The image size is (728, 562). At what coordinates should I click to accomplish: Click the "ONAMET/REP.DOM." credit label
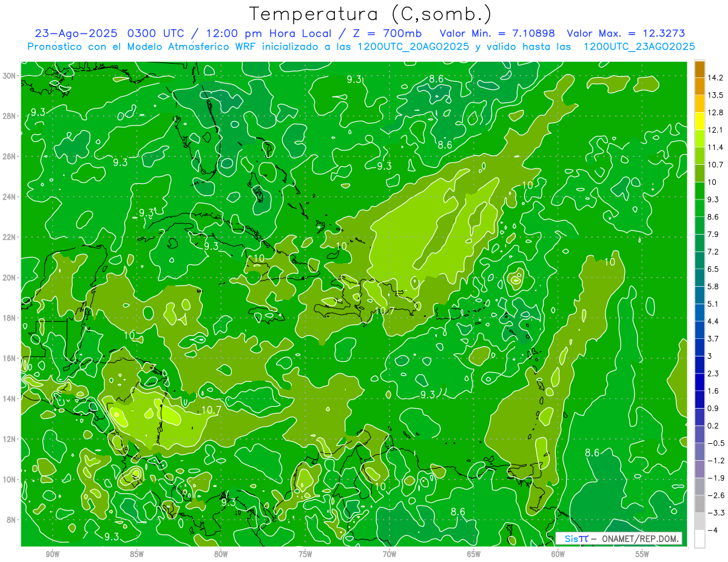coord(640,539)
